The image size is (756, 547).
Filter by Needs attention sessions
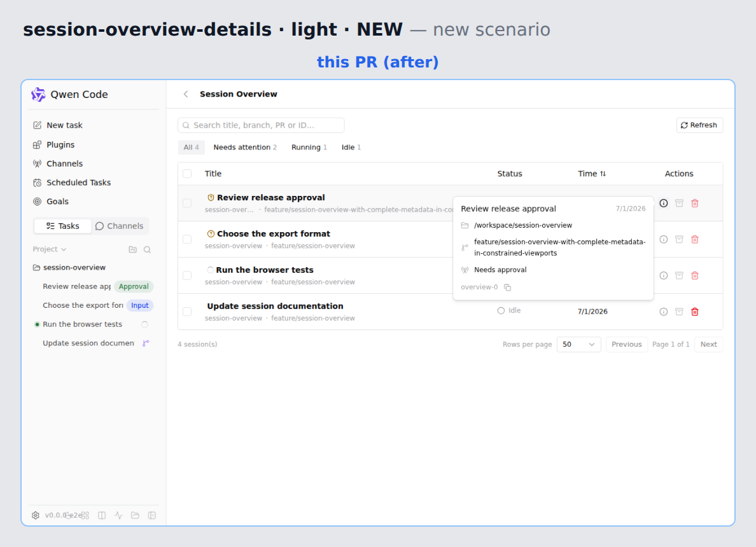pyautogui.click(x=245, y=148)
